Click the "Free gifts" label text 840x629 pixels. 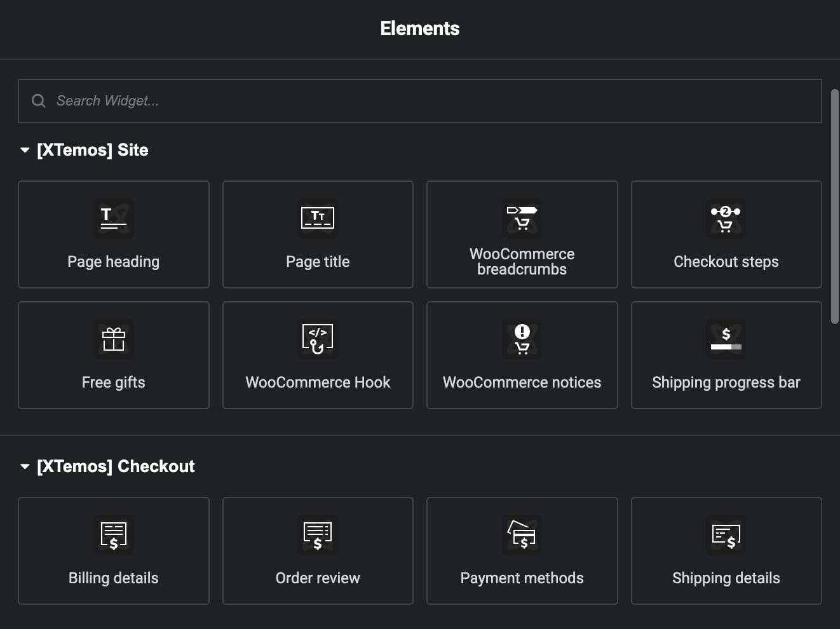[114, 382]
